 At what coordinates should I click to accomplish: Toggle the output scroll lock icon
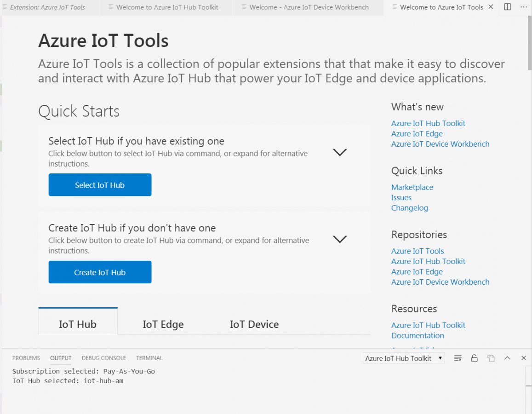[x=474, y=358]
